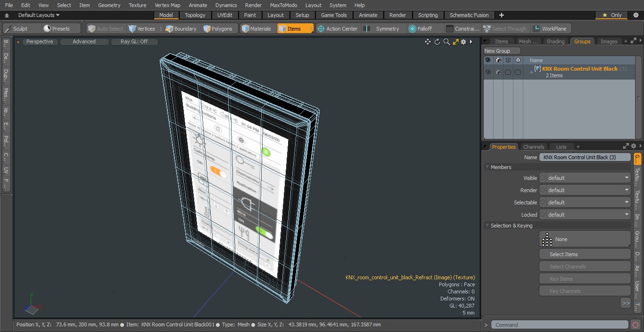Switch to the Shading panel tab
This screenshot has width=644, height=332.
tap(555, 41)
